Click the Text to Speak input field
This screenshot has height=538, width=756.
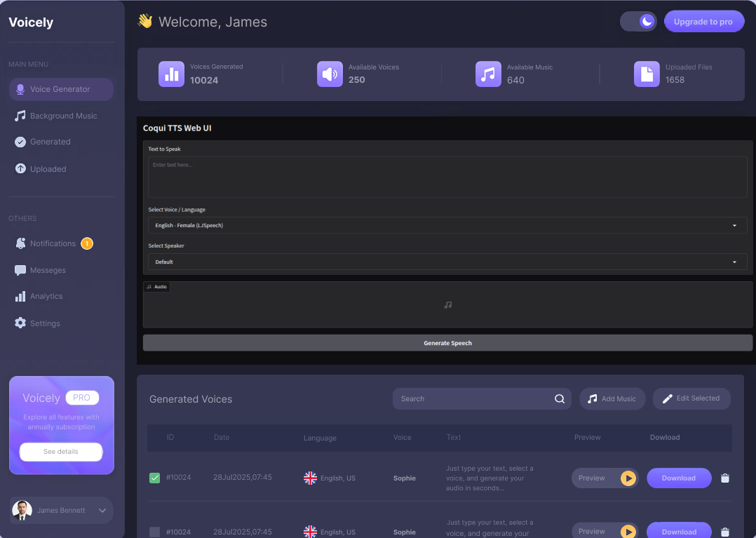(x=447, y=177)
